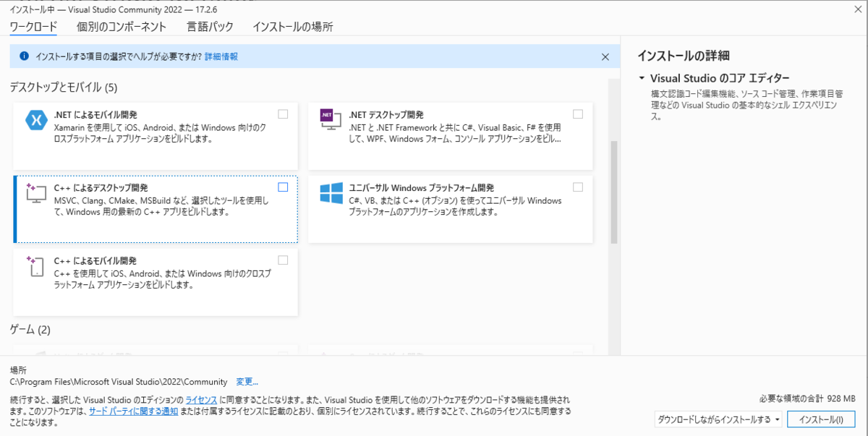Screen dimensions: 868x436
Task: Collapse the Visual Studio のコア エディター section
Action: click(x=642, y=78)
